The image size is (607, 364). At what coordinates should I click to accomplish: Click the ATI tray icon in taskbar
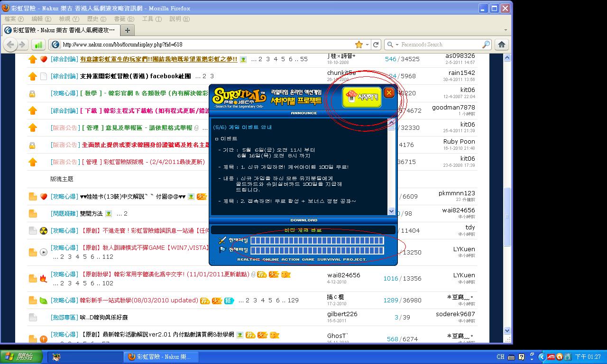[551, 357]
